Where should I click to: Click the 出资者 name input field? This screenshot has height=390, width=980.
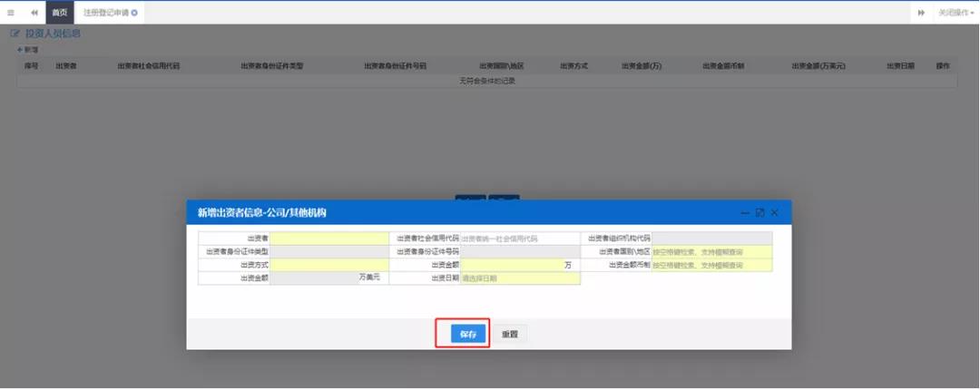pyautogui.click(x=329, y=239)
